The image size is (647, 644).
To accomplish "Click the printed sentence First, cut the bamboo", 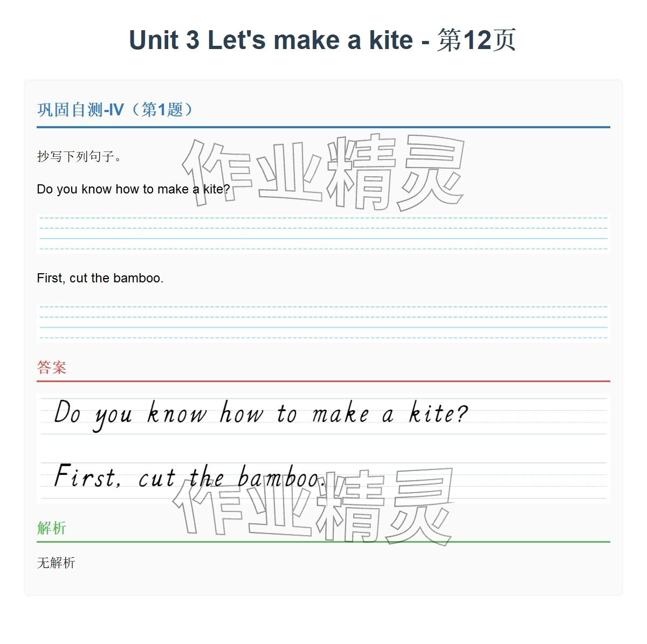I will coord(100,279).
